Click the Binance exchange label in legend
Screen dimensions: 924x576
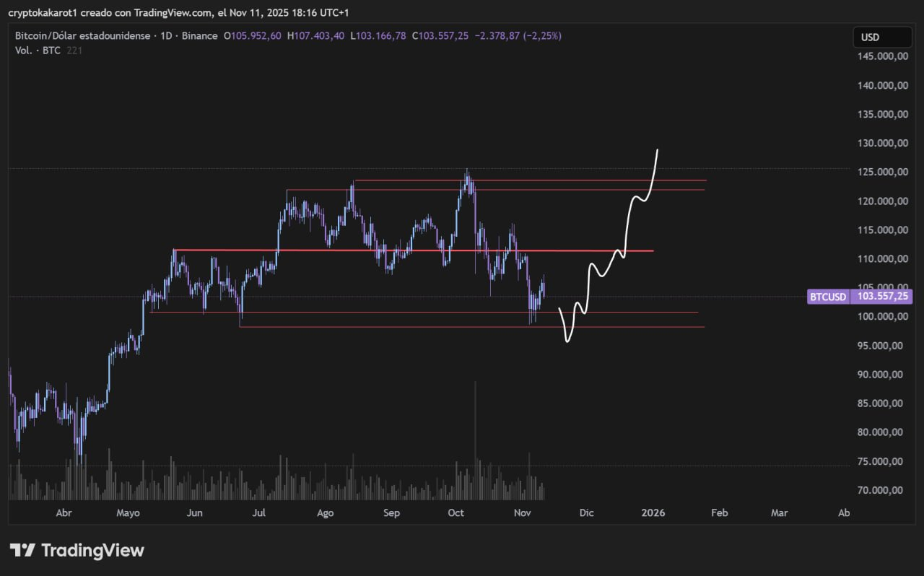coord(200,35)
